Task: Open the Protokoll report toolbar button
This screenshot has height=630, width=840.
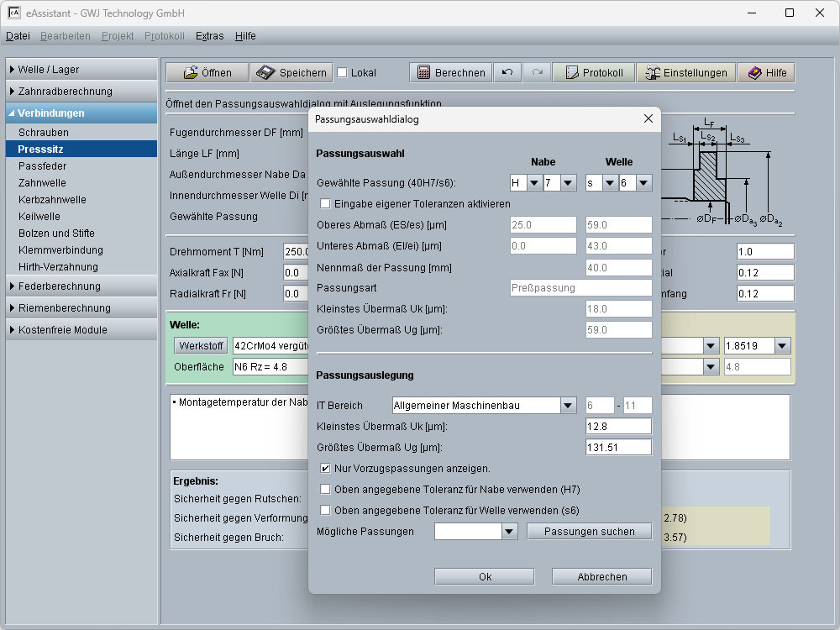Action: (x=593, y=73)
